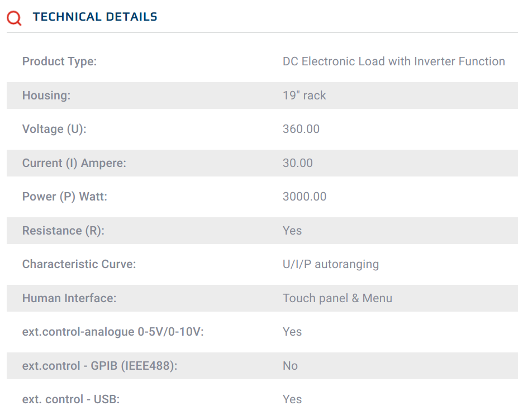518x420 pixels.
Task: Click the Resistance (R) label
Action: (63, 231)
